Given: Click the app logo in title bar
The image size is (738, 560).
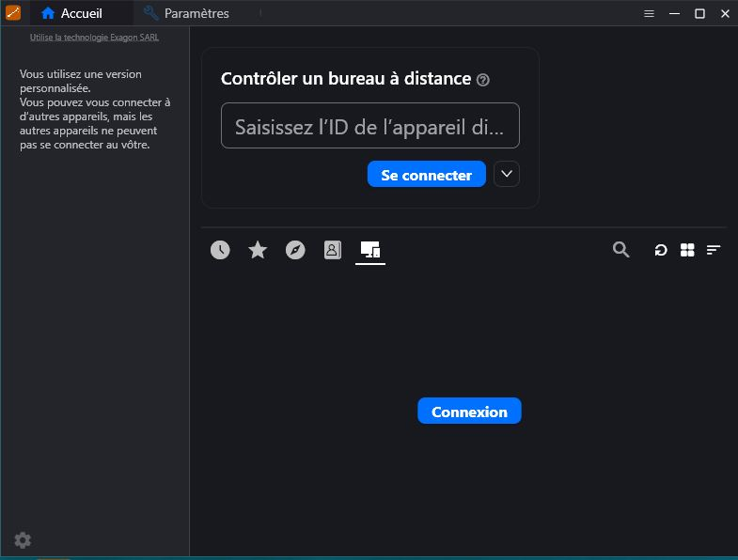Looking at the screenshot, I should (x=13, y=13).
